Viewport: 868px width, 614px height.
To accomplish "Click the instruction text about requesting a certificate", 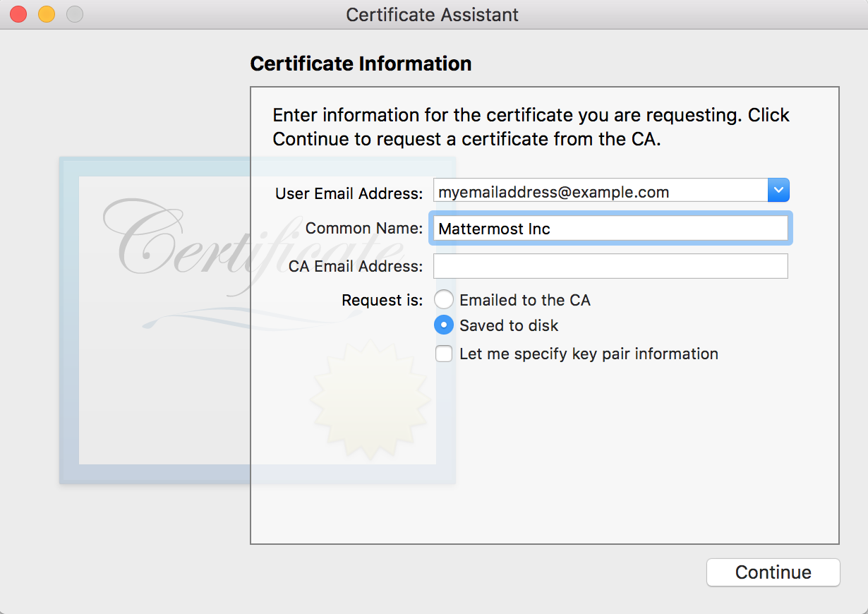I will click(x=531, y=127).
